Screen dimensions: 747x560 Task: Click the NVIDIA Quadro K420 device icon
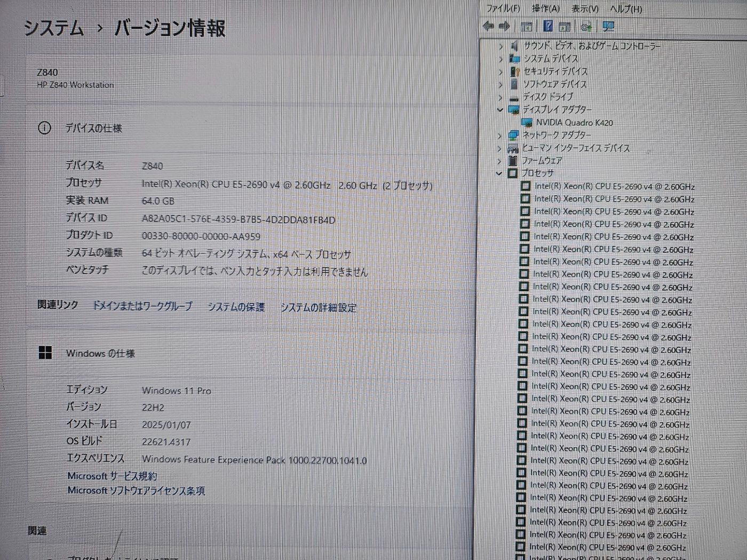tap(527, 123)
